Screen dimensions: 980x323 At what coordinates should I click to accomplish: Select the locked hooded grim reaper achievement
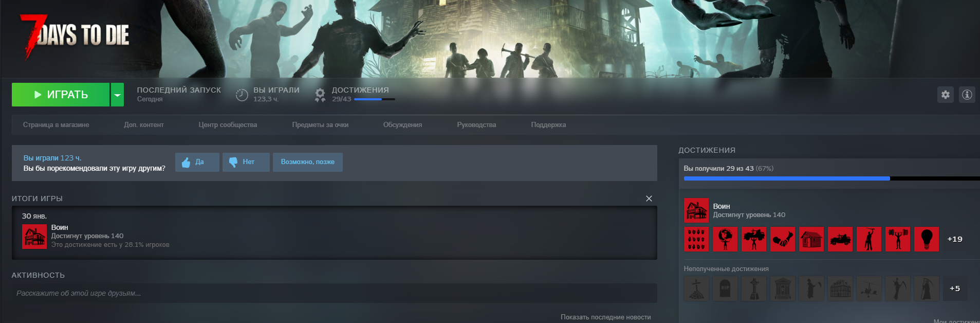click(927, 289)
